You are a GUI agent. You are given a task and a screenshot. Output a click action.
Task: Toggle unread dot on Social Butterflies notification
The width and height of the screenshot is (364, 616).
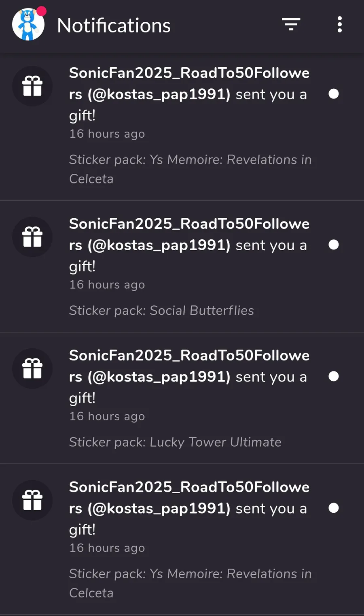coord(334,245)
